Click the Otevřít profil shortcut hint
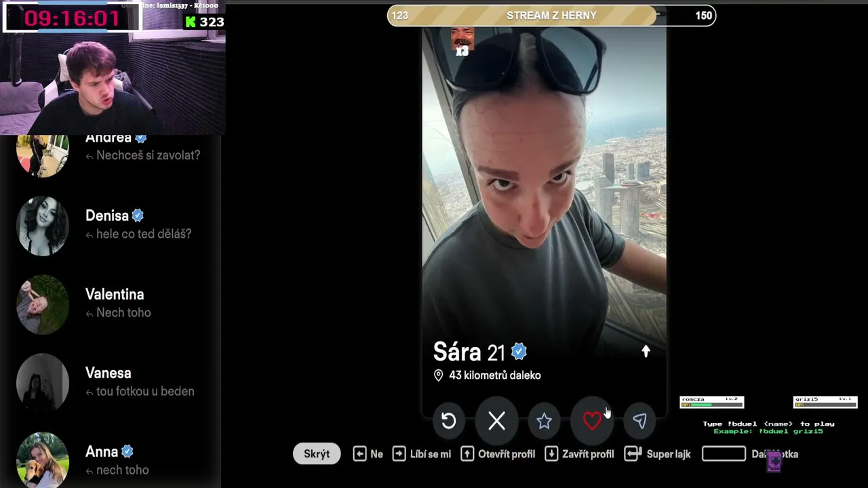The height and width of the screenshot is (488, 868). 498,454
